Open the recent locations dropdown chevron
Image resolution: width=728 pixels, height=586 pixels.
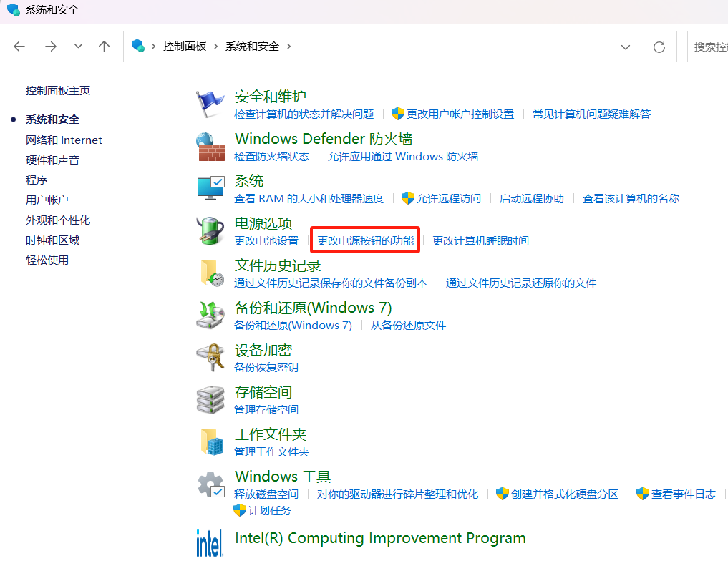pyautogui.click(x=78, y=47)
